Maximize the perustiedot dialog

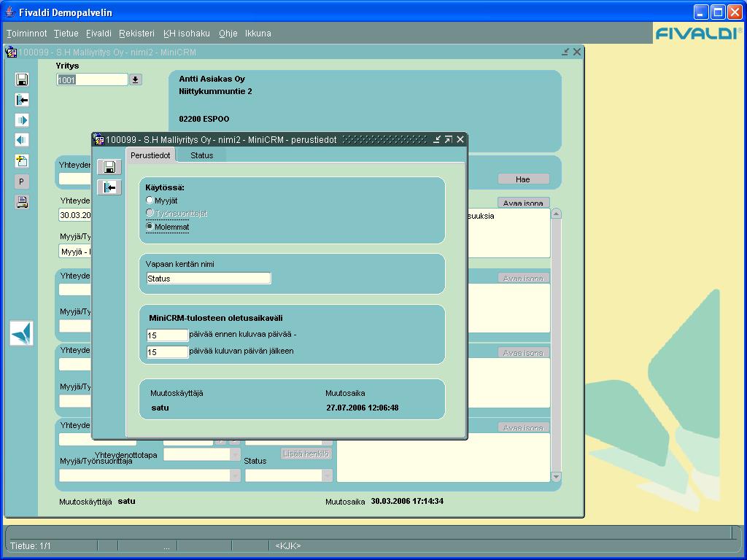tap(449, 139)
